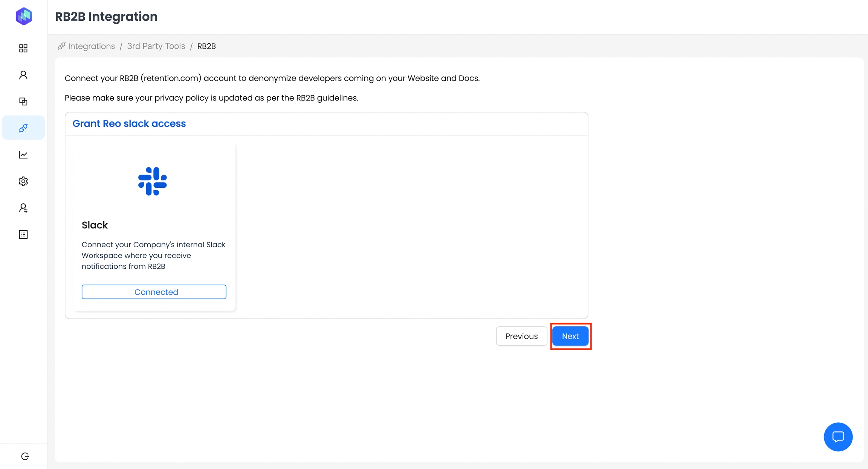Open the analytics line chart icon

(23, 155)
